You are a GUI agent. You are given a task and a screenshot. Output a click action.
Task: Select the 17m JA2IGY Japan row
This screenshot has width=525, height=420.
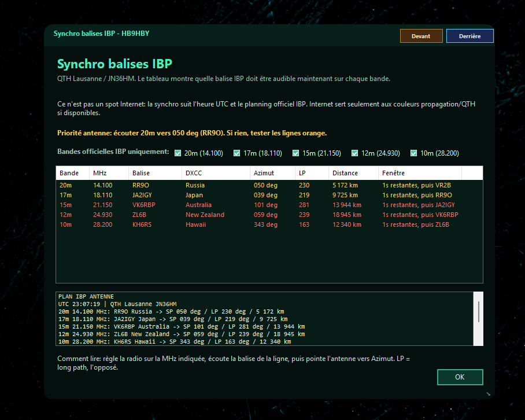[x=269, y=195]
